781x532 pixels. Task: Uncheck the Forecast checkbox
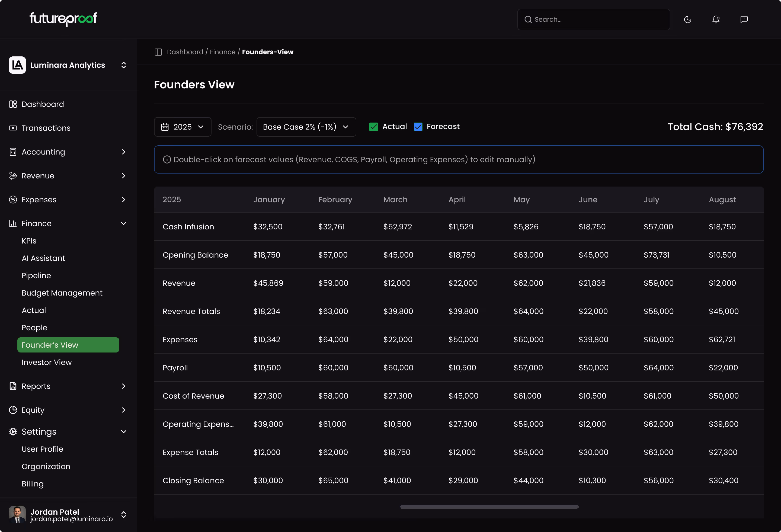pos(418,127)
